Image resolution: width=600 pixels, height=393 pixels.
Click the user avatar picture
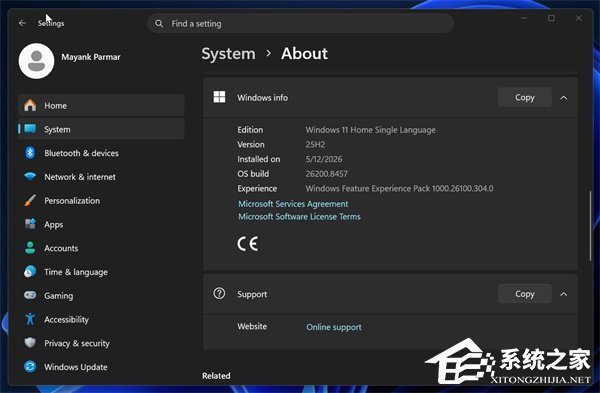[36, 61]
